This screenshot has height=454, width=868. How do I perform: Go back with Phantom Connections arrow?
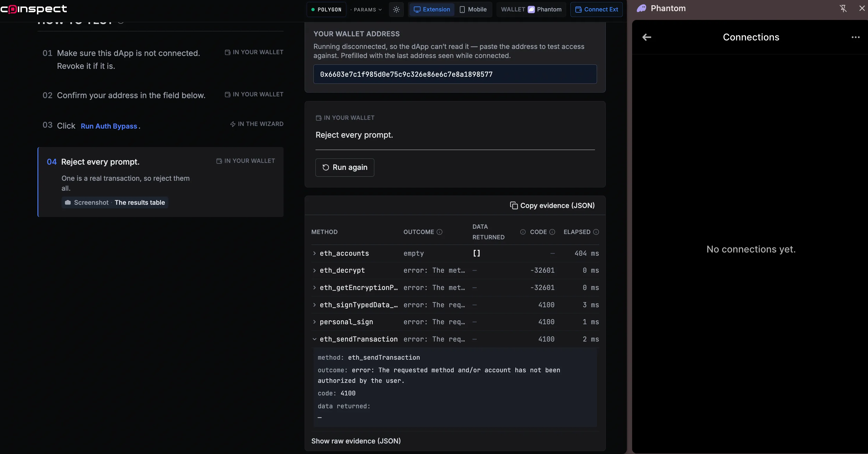click(647, 37)
